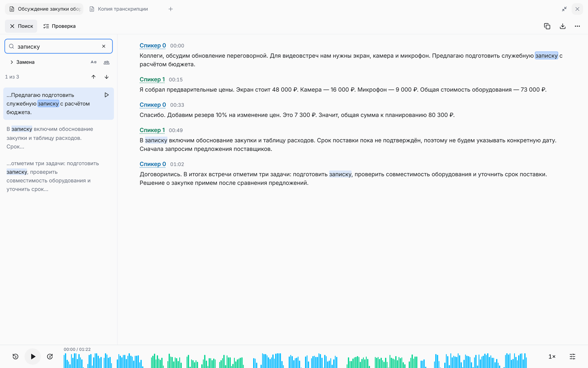588x368 pixels.
Task: Add a new tab with plus icon
Action: click(171, 9)
